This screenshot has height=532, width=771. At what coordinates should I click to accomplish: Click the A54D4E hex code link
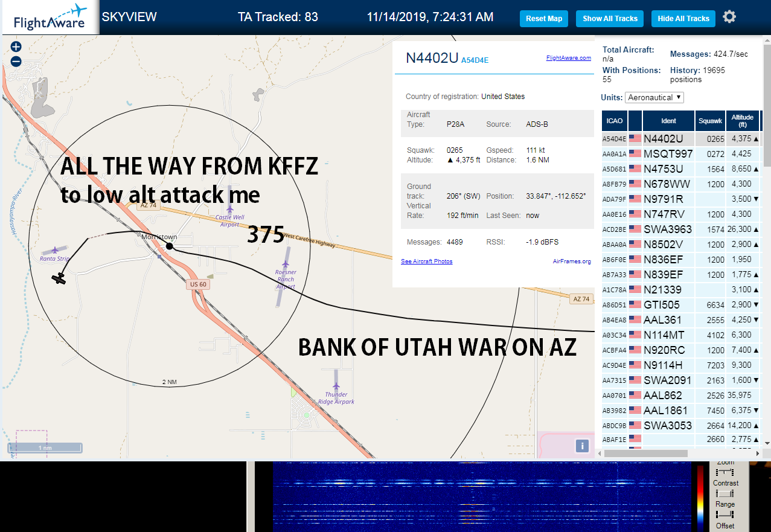tap(475, 60)
